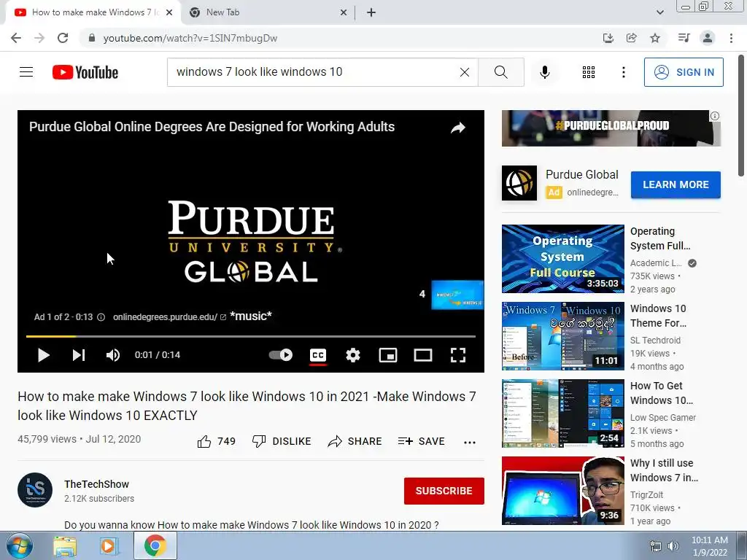Image resolution: width=747 pixels, height=560 pixels.
Task: Click the browser forward arrow
Action: 39,38
